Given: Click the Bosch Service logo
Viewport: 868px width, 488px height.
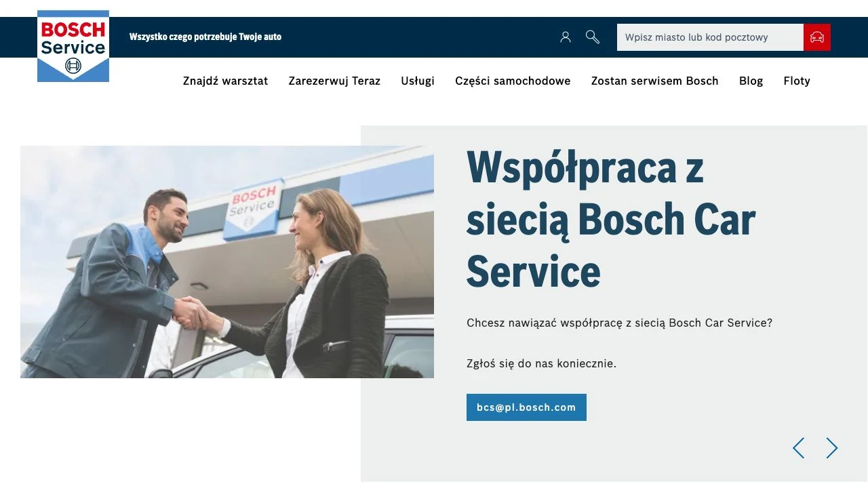Looking at the screenshot, I should point(73,46).
